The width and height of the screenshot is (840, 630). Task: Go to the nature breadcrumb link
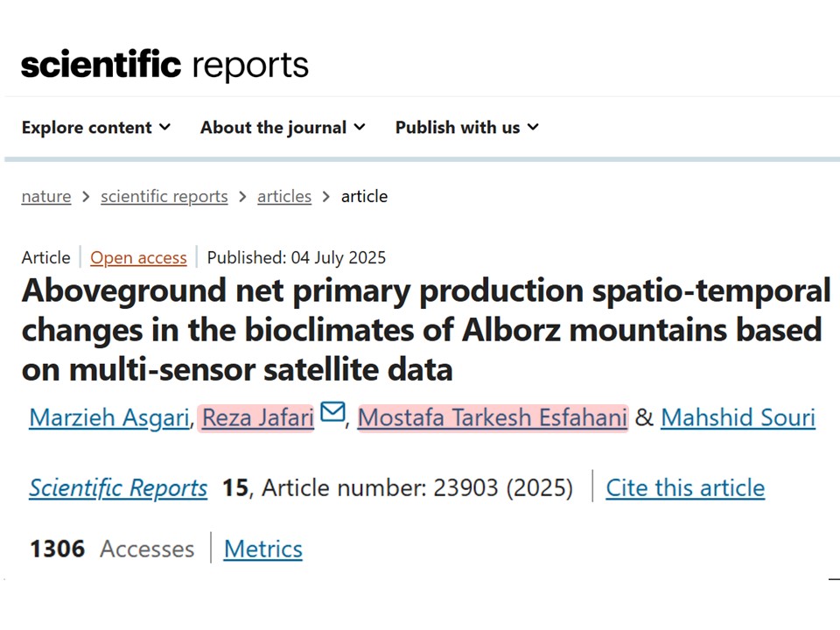tap(46, 197)
